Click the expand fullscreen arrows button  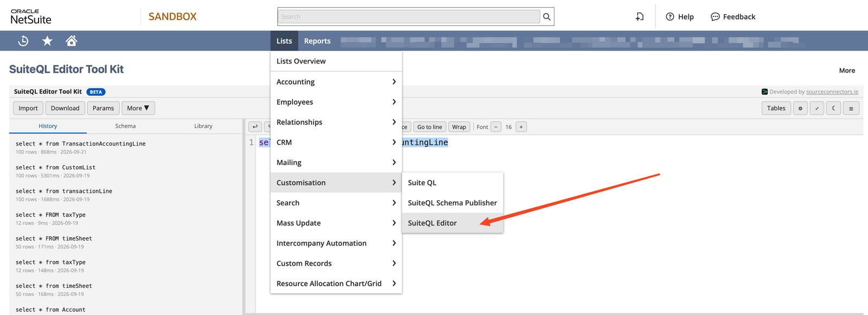point(817,108)
